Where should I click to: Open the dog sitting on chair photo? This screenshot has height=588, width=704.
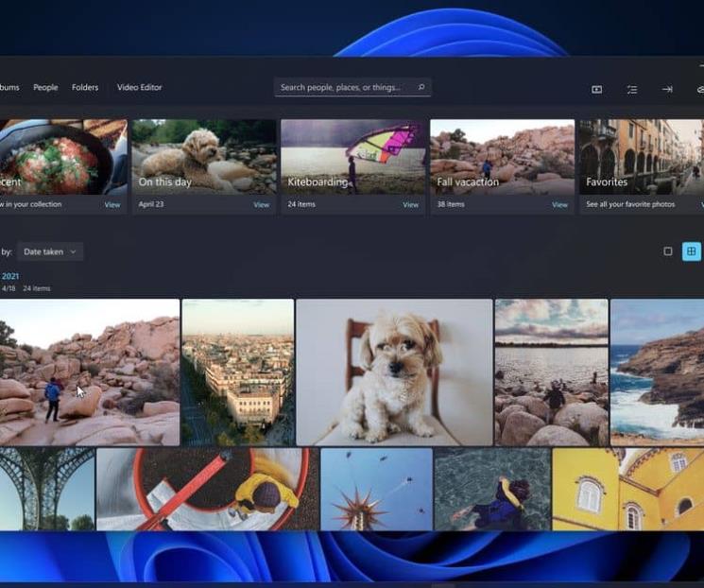(394, 372)
